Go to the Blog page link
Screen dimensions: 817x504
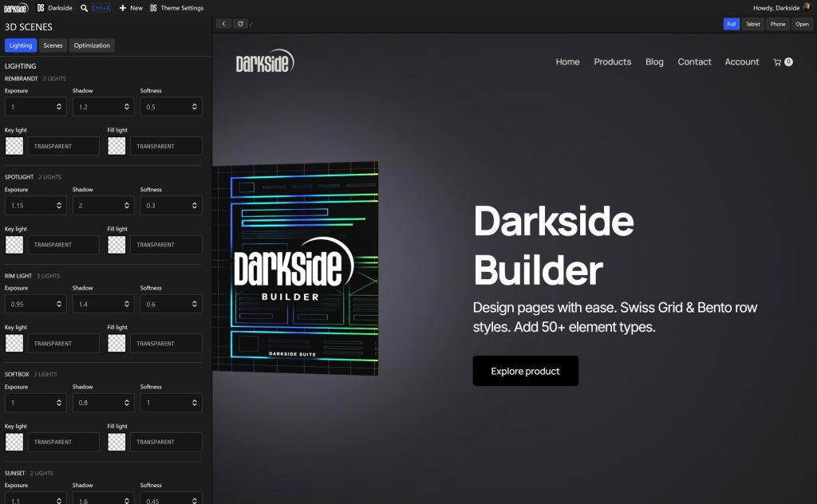654,62
